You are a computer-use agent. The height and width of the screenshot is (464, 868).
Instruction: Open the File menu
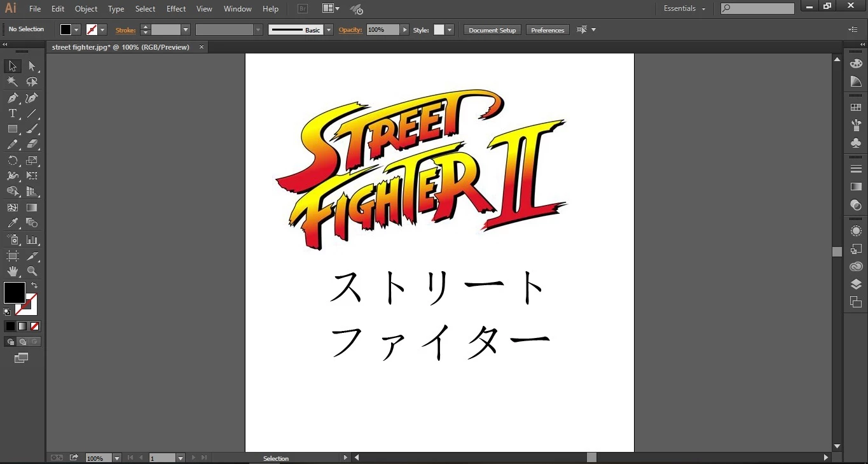35,9
